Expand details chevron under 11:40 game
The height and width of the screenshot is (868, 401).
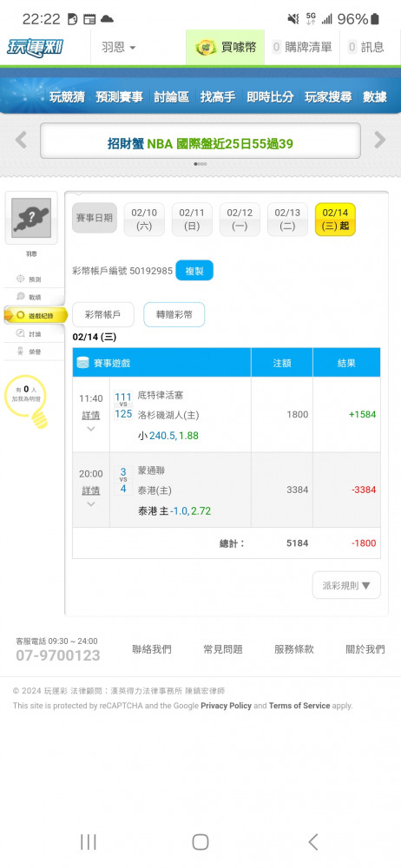[91, 429]
